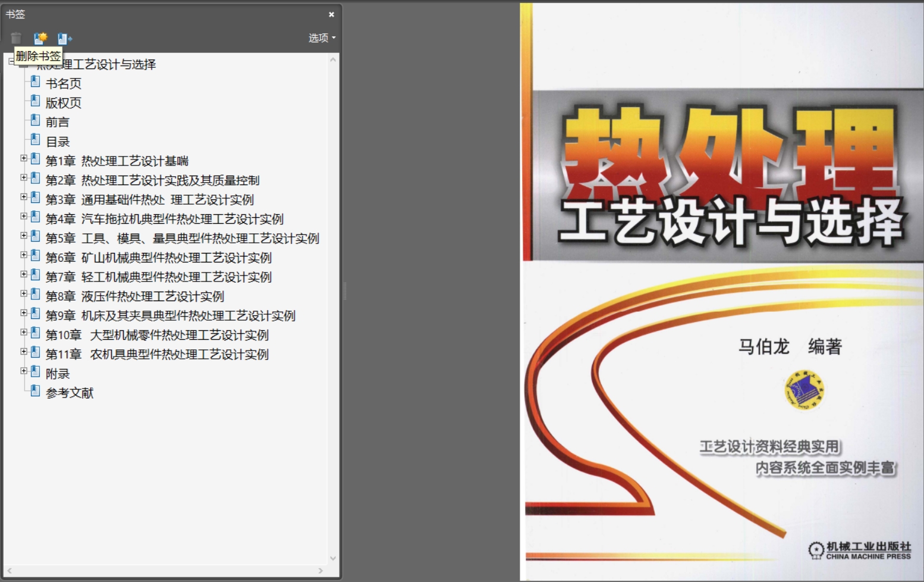The width and height of the screenshot is (924, 582).
Task: Click the bookmark icon beside 参考文献
Action: coord(36,392)
